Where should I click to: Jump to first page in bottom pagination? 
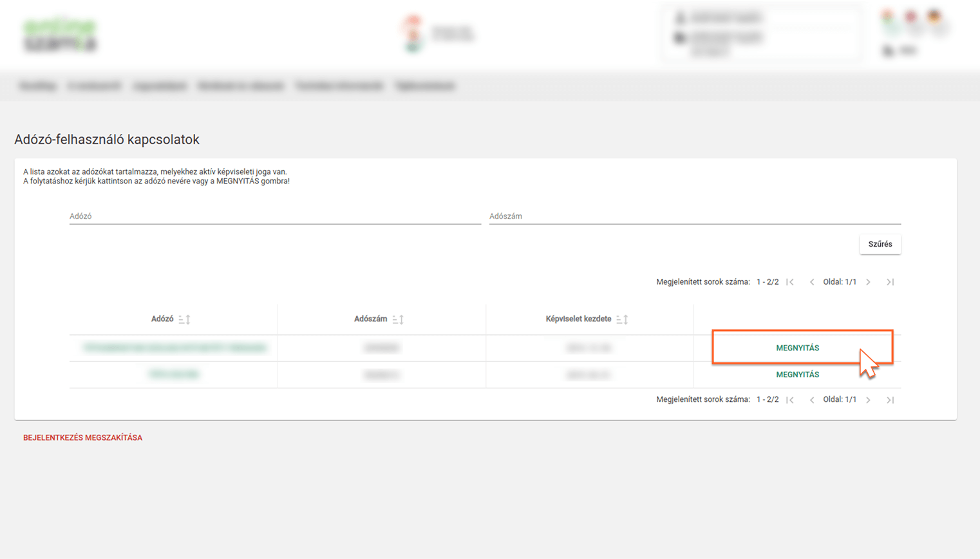pyautogui.click(x=790, y=400)
